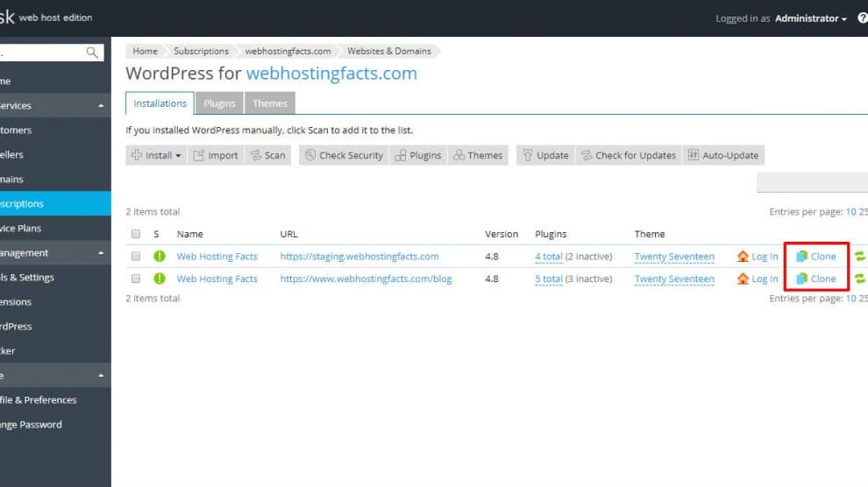This screenshot has height=487, width=868.
Task: Open the 4 total plugins link
Action: pyautogui.click(x=549, y=257)
